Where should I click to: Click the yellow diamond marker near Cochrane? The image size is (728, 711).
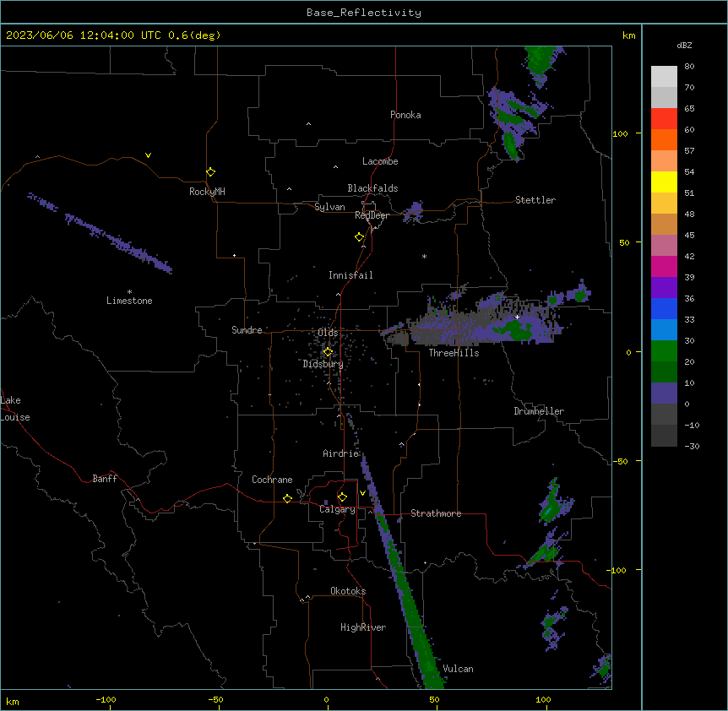click(x=287, y=498)
